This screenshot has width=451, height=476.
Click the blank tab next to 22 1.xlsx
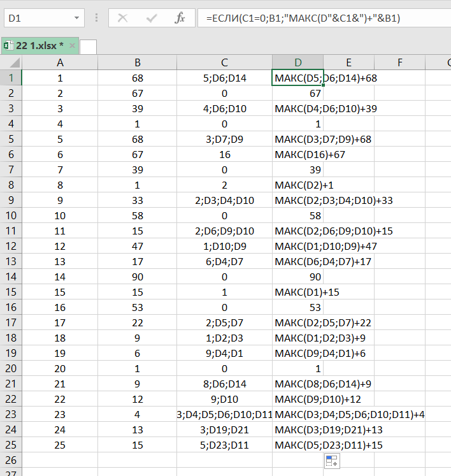click(89, 46)
